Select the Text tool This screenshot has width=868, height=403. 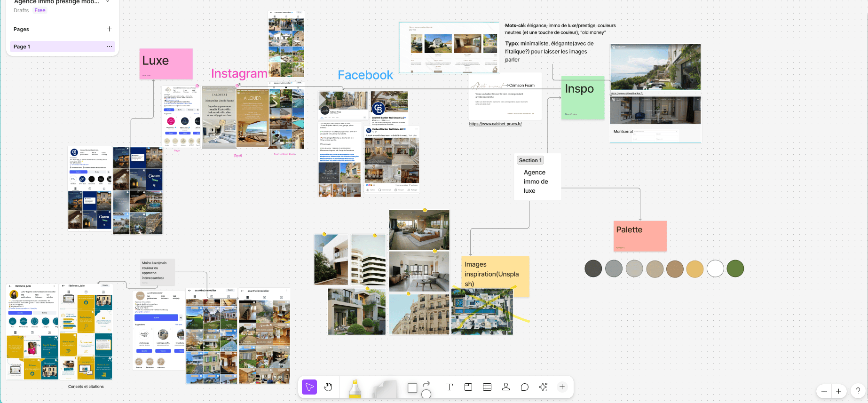(x=449, y=387)
